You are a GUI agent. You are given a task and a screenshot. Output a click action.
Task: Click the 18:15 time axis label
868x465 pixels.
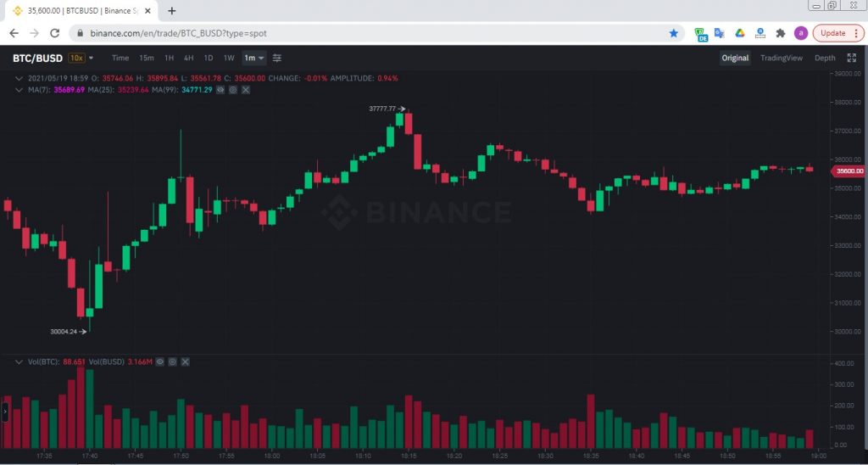(408, 456)
